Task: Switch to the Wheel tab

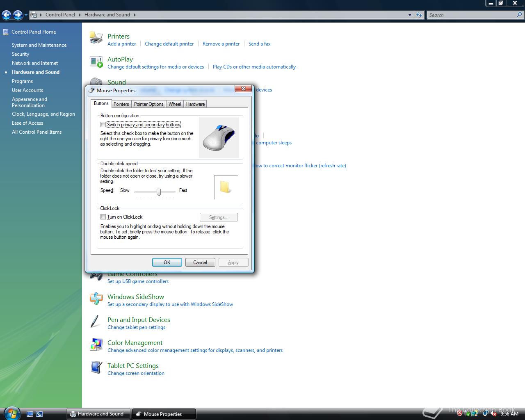Action: [x=175, y=104]
